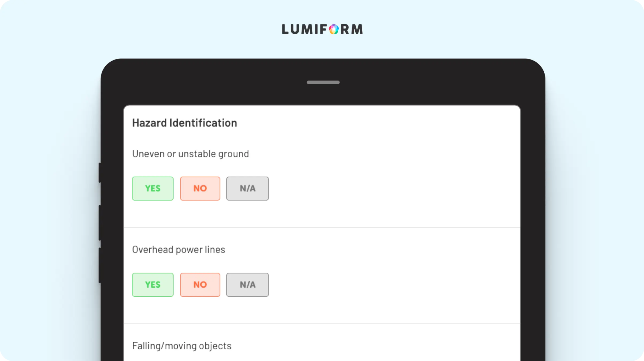644x361 pixels.
Task: Click divider line under Overhead power lines section
Action: click(x=322, y=324)
